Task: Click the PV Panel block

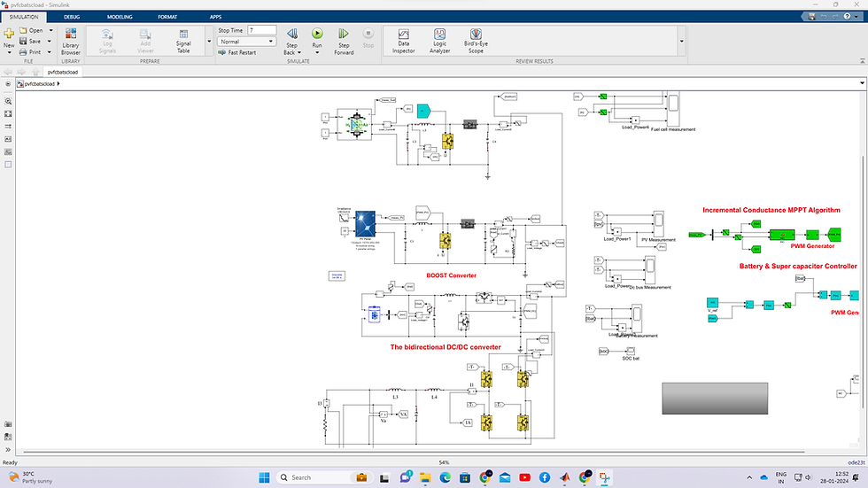Action: pyautogui.click(x=365, y=223)
